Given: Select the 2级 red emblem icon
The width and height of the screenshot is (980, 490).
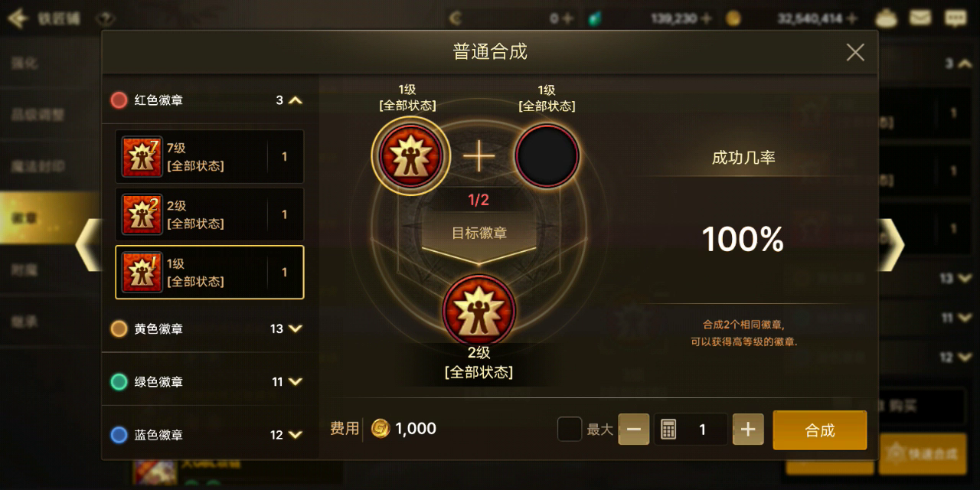Looking at the screenshot, I should pos(142,214).
